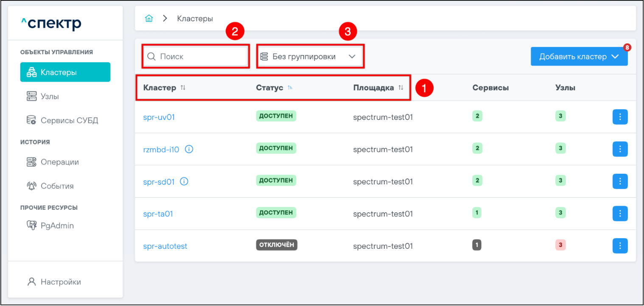Screen dimensions: 644x306
Task: Click the home icon in breadcrumb
Action: [148, 19]
